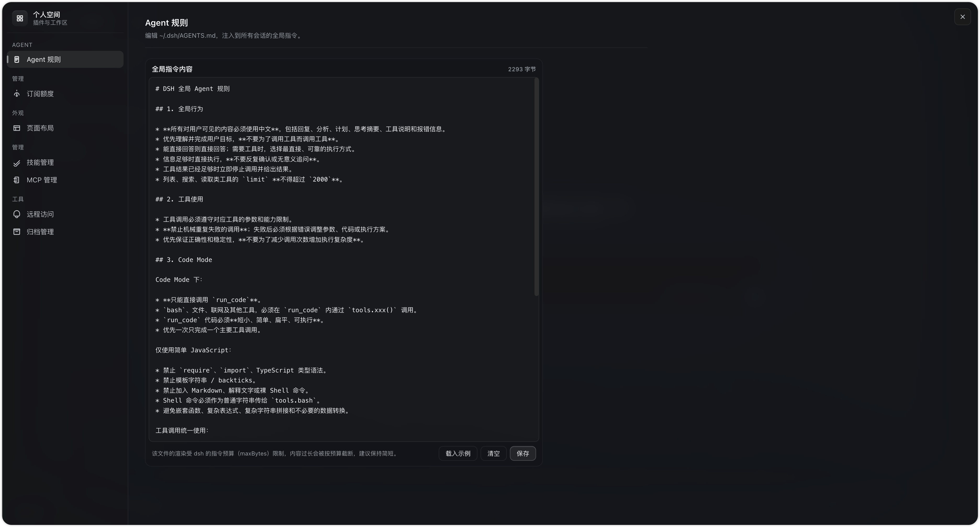Click the line '**只能直接调用 `run_code`**'
980x527 pixels.
pos(209,300)
